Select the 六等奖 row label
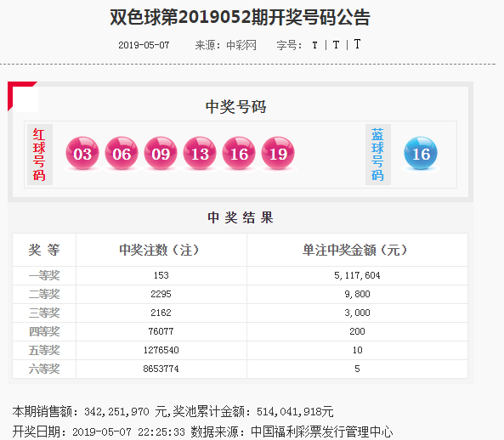This screenshot has width=504, height=440. coord(44,369)
